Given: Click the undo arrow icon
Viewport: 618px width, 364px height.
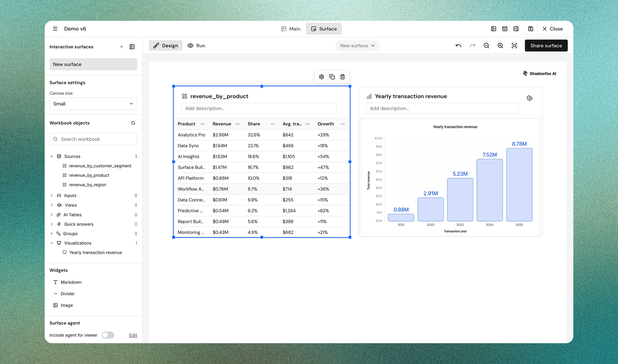Looking at the screenshot, I should 458,46.
